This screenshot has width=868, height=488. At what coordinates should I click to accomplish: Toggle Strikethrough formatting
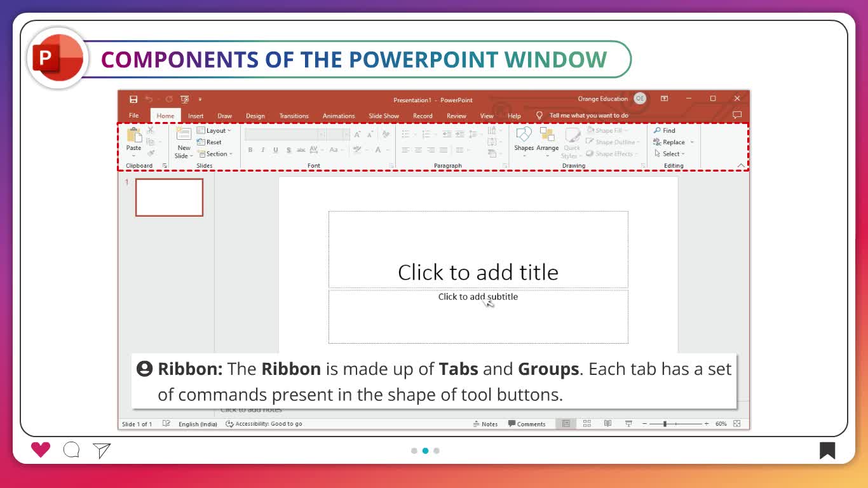coord(301,150)
